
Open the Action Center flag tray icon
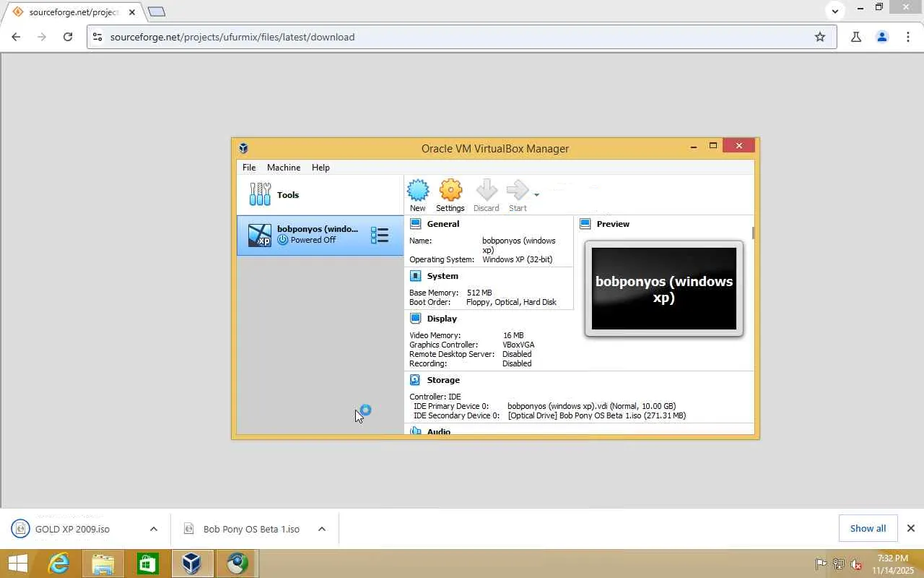click(821, 564)
